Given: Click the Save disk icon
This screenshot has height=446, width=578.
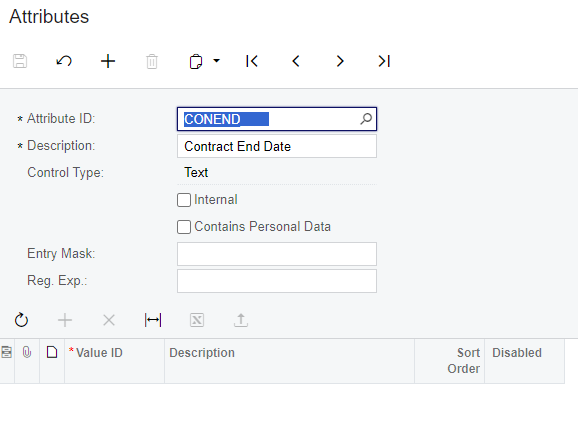Looking at the screenshot, I should [20, 61].
